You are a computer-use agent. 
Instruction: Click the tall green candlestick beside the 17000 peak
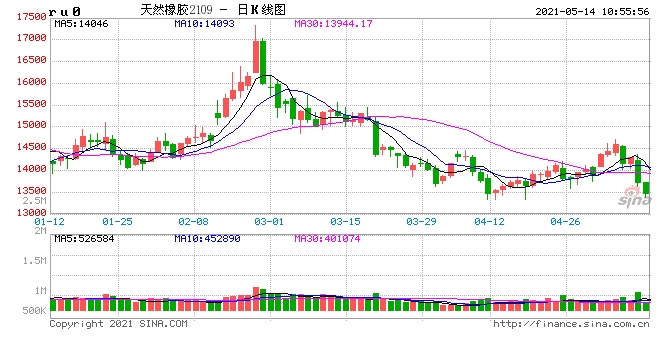(263, 62)
